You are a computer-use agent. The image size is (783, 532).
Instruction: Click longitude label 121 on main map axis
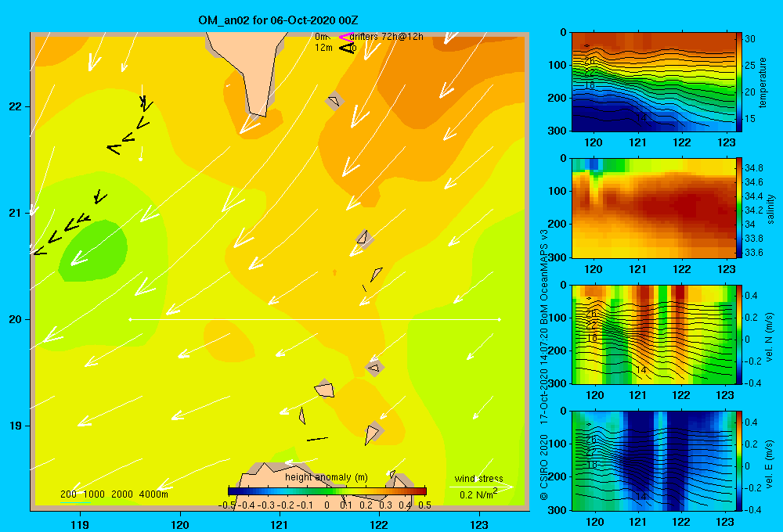tap(280, 524)
